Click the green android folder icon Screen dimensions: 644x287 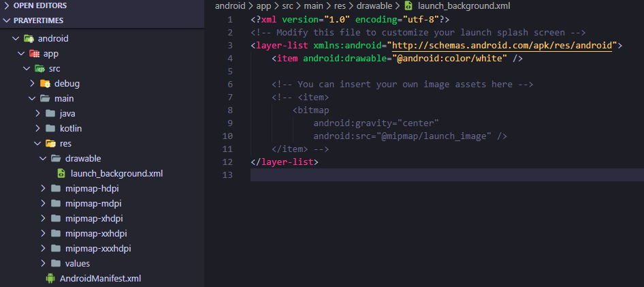(x=29, y=39)
